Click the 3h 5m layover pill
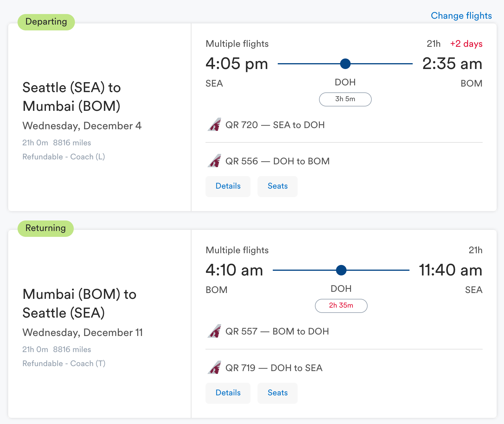This screenshot has width=504, height=424. coord(345,99)
